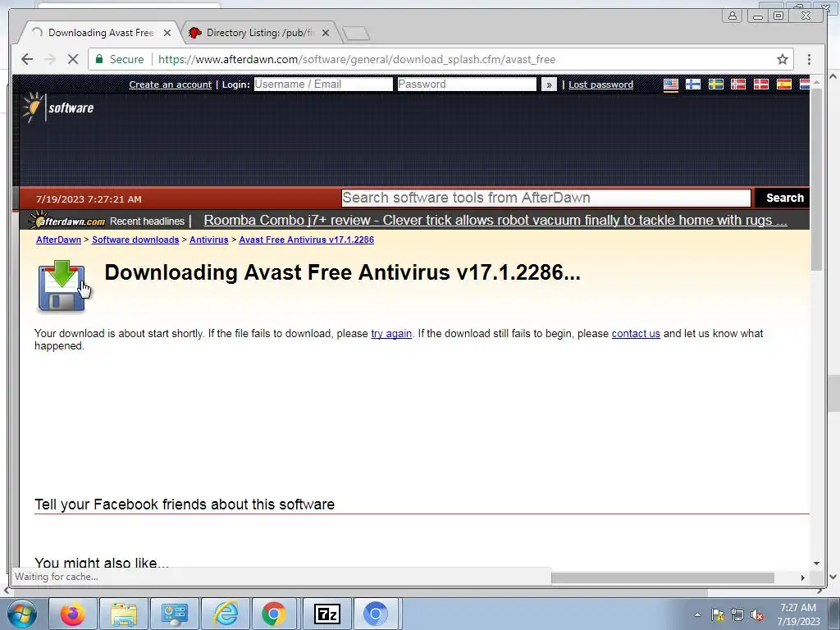The height and width of the screenshot is (630, 840).
Task: Go back with the browser back arrow
Action: (x=27, y=59)
